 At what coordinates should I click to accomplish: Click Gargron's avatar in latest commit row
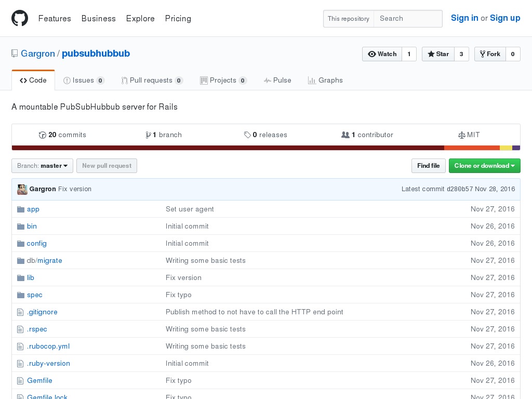click(22, 189)
